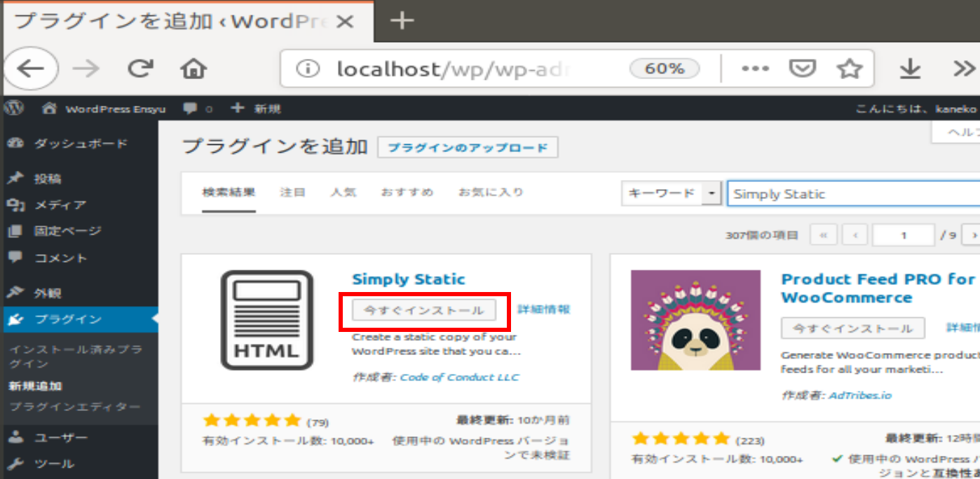Click the browser forward arrow
This screenshot has height=479, width=980.
[x=86, y=69]
